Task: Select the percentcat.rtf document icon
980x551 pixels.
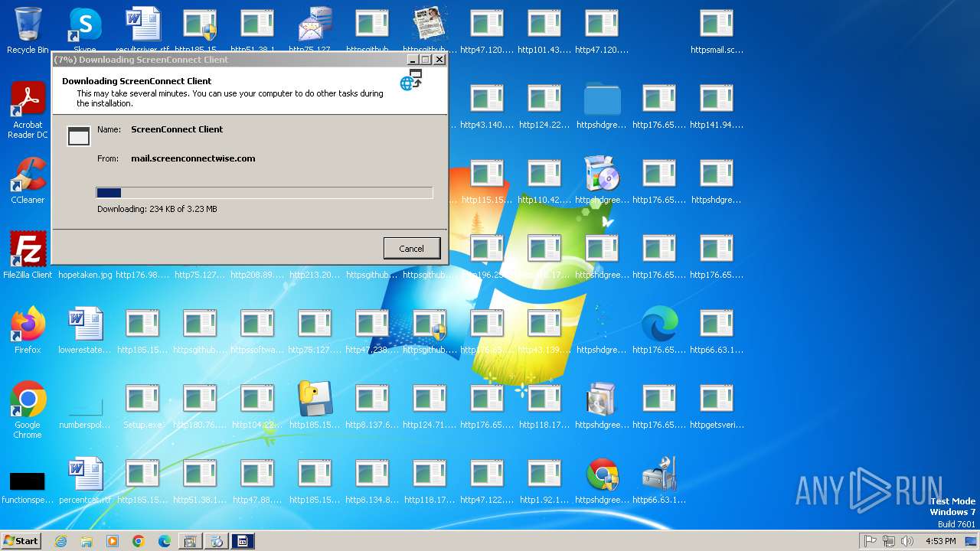Action: tap(85, 481)
